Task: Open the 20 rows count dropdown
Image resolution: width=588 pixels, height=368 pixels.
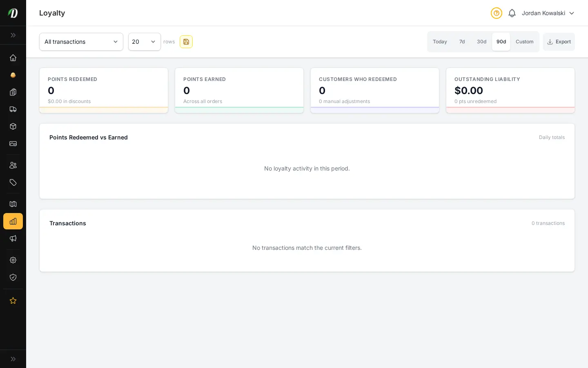Action: [145, 42]
